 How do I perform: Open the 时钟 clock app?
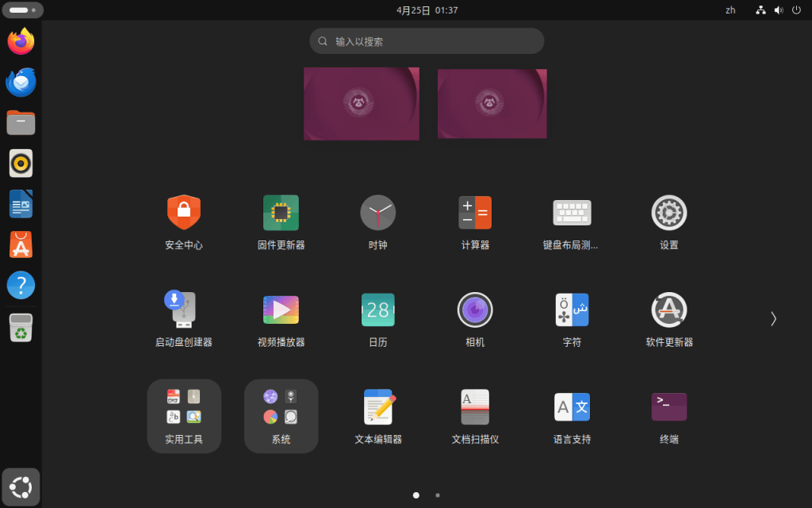378,222
